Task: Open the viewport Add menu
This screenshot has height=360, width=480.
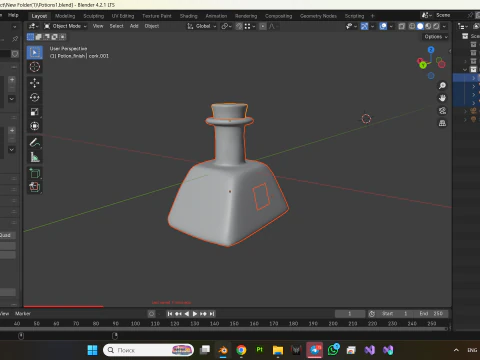Action: click(x=134, y=26)
